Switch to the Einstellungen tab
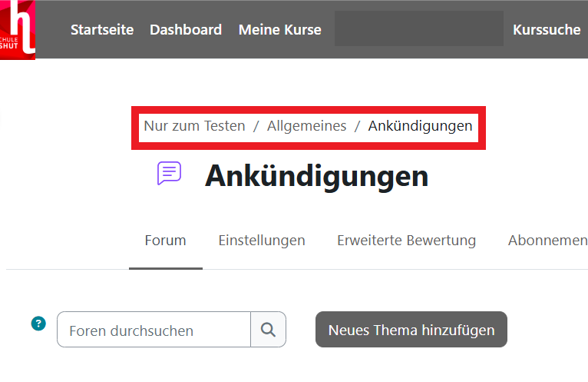588x382 pixels. [262, 241]
